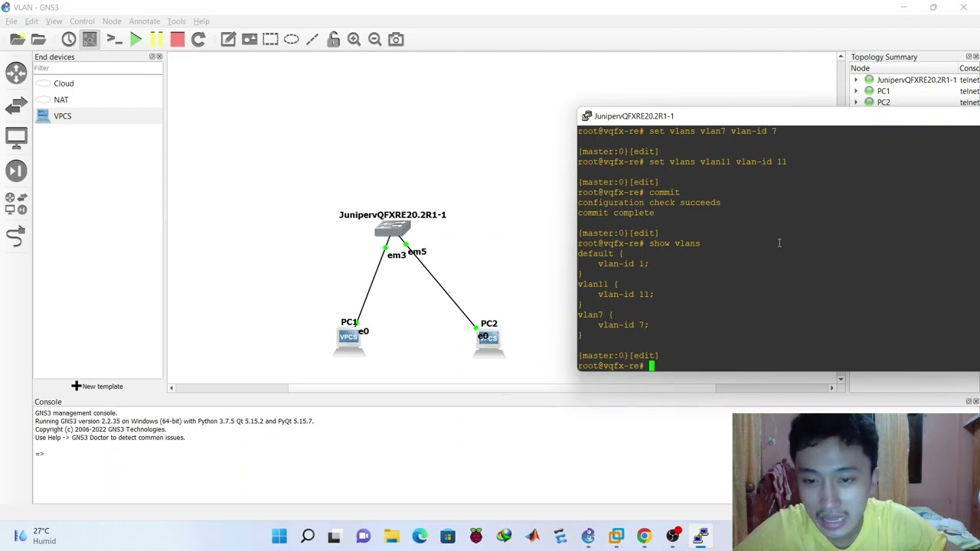Screen dimensions: 980x551
Task: Toggle the lock/unlock items padlock icon
Action: (x=333, y=39)
